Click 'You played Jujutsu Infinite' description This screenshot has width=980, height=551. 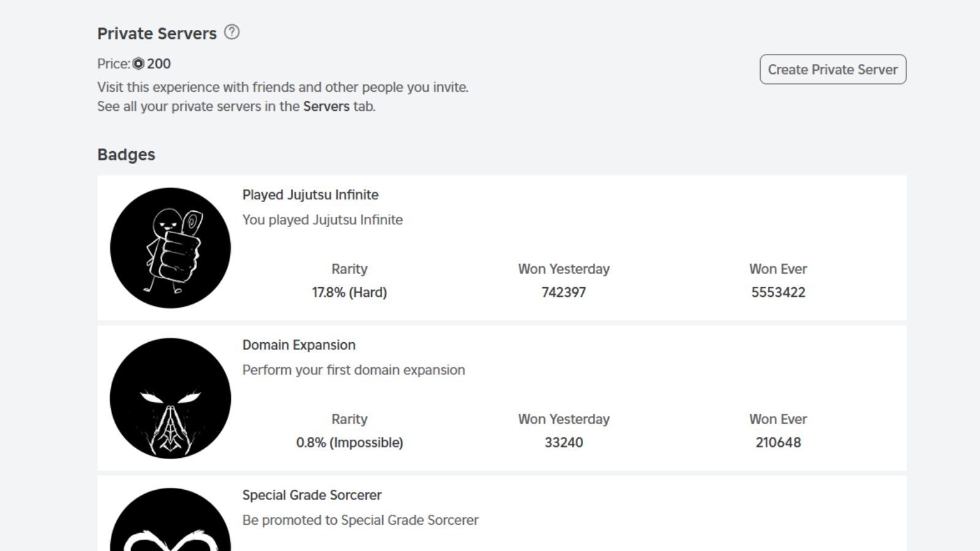click(323, 220)
